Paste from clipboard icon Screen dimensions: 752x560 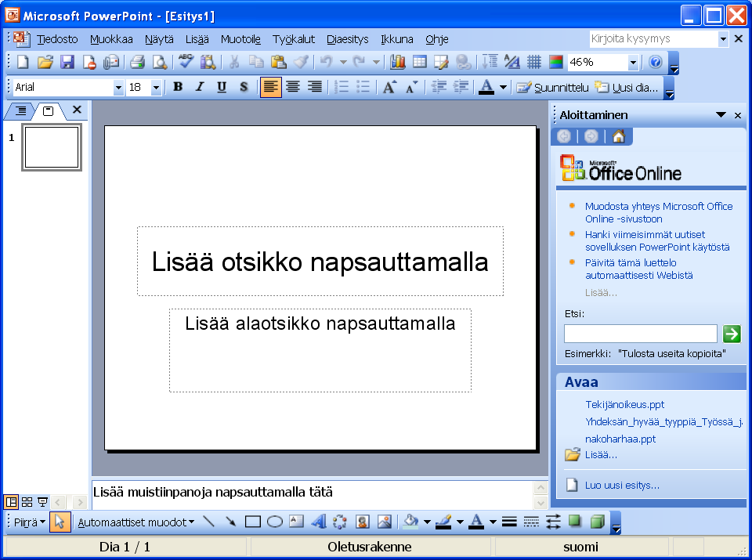click(x=279, y=62)
